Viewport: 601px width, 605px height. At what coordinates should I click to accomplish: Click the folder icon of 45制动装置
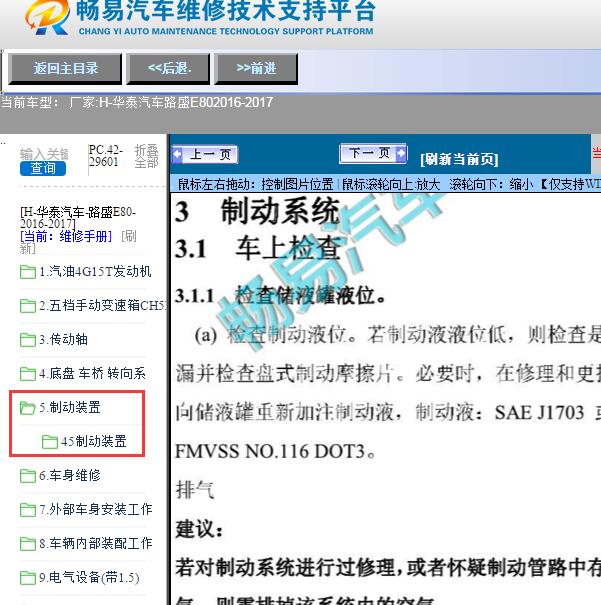50,442
